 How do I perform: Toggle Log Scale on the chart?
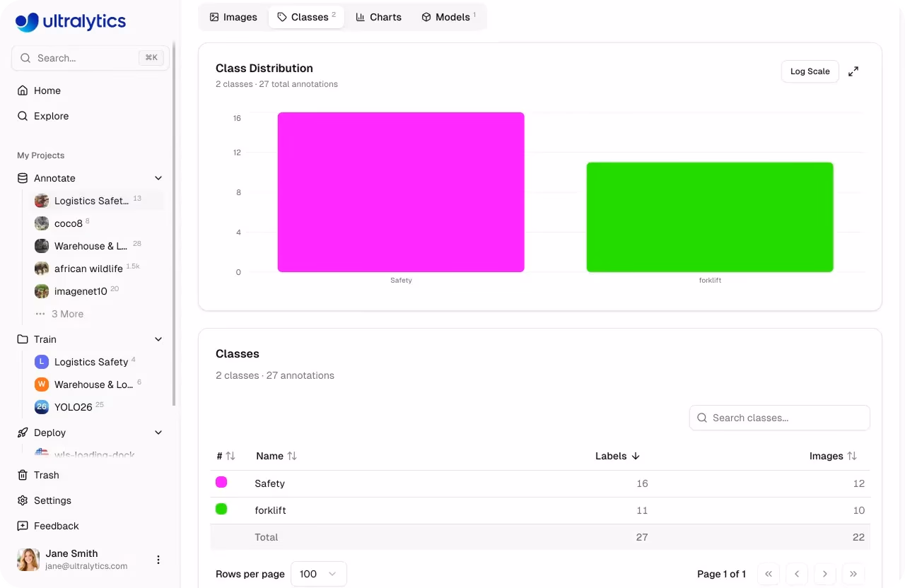pos(810,71)
